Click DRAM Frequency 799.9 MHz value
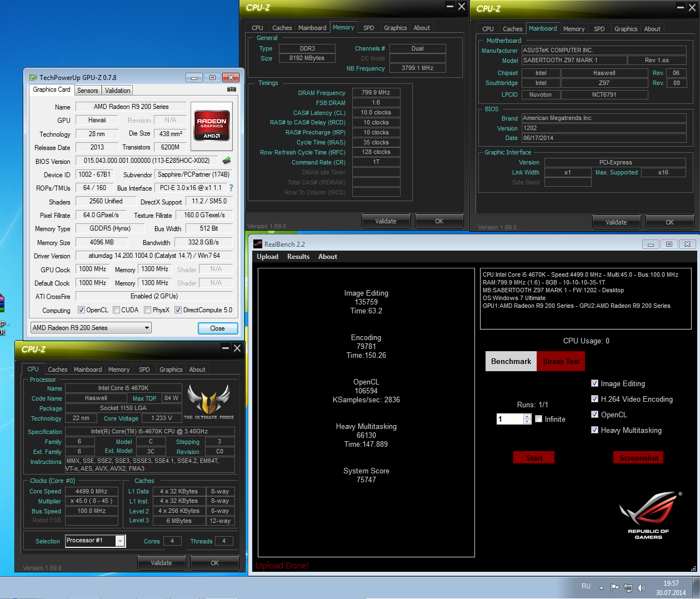700x599 pixels. [376, 93]
